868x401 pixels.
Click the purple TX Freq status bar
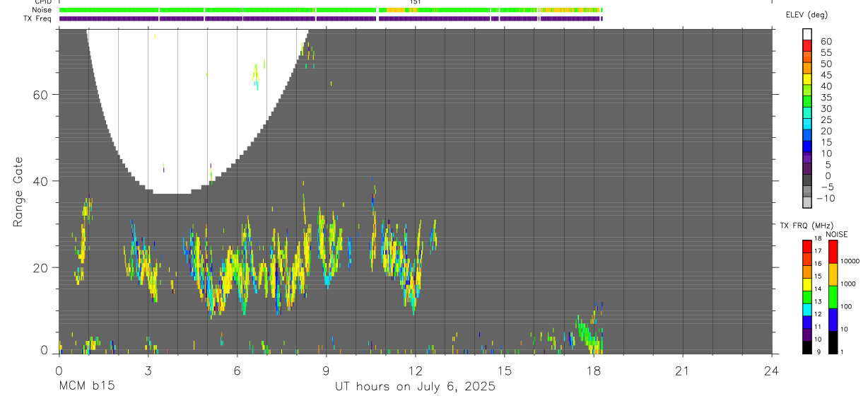330,18
